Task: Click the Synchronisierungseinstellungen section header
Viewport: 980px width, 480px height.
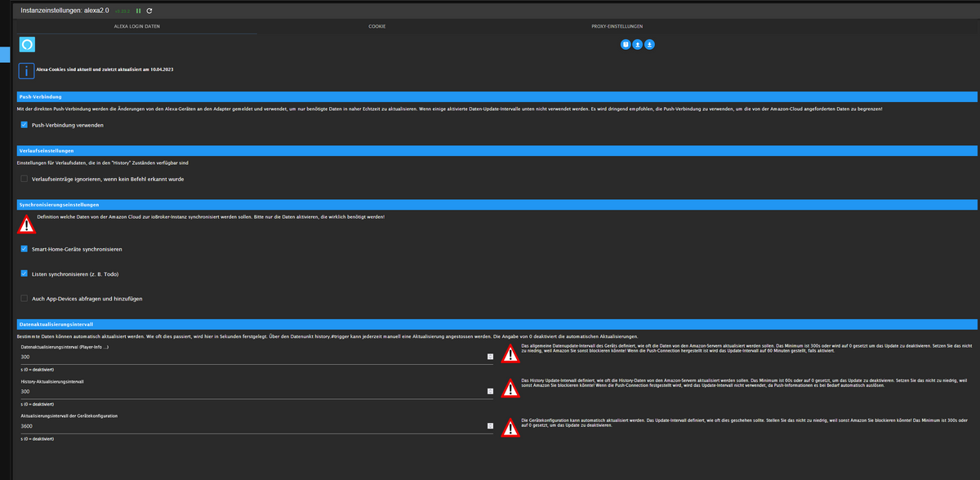Action: pos(497,204)
